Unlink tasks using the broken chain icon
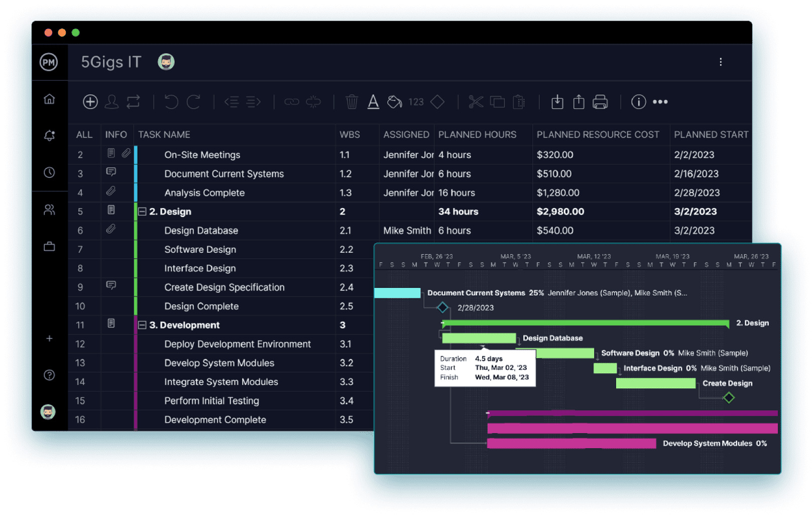Screen dimensions: 812x515 [313, 102]
